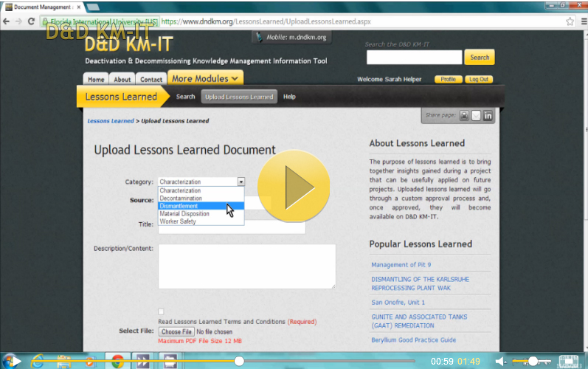Click the Lessons Learned breadcrumb link
The height and width of the screenshot is (369, 588).
coord(111,121)
